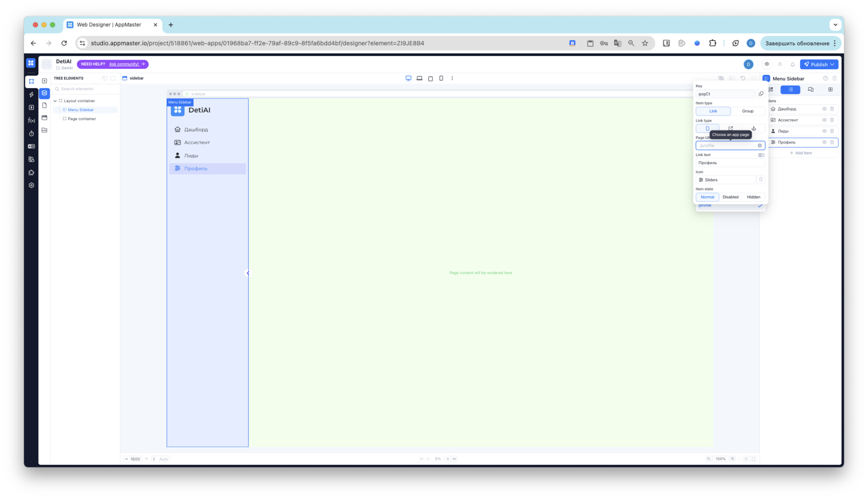
Task: Zoom out the canvas with minus magnifier
Action: [708, 459]
